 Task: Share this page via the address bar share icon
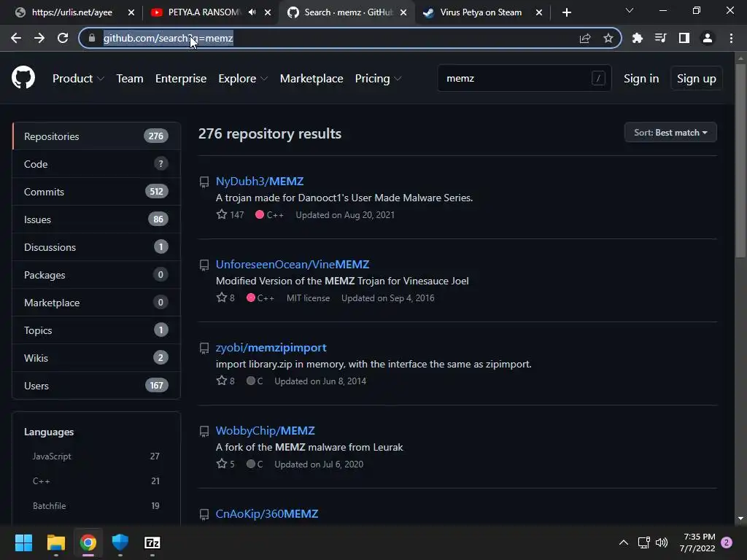[x=585, y=38]
